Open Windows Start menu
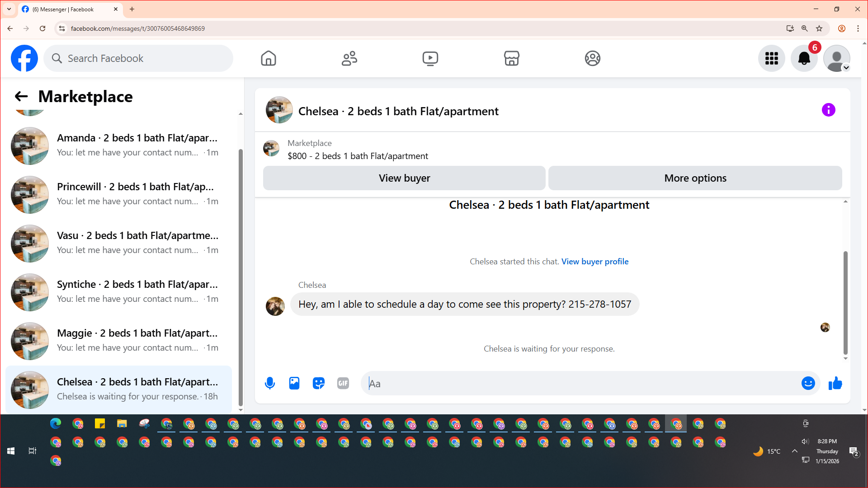The height and width of the screenshot is (488, 868). [11, 451]
